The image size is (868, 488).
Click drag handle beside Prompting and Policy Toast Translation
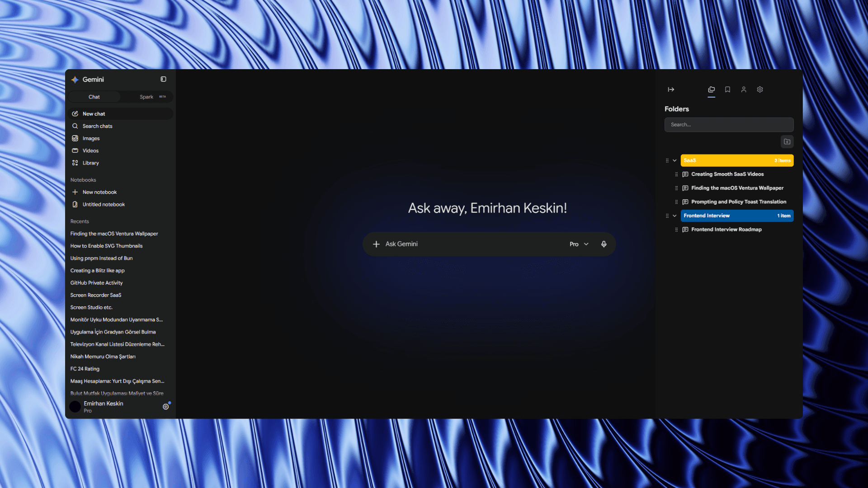[676, 202]
